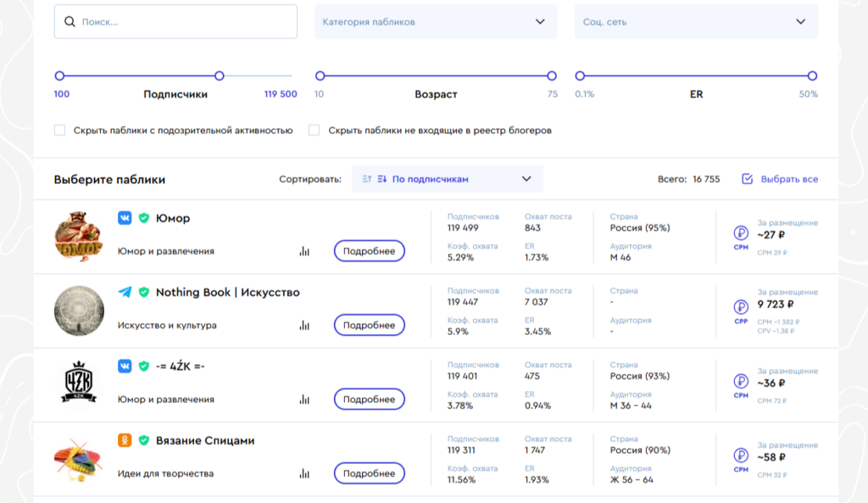Open the По подписчикам sort dropdown
This screenshot has height=503, width=868.
(x=447, y=179)
